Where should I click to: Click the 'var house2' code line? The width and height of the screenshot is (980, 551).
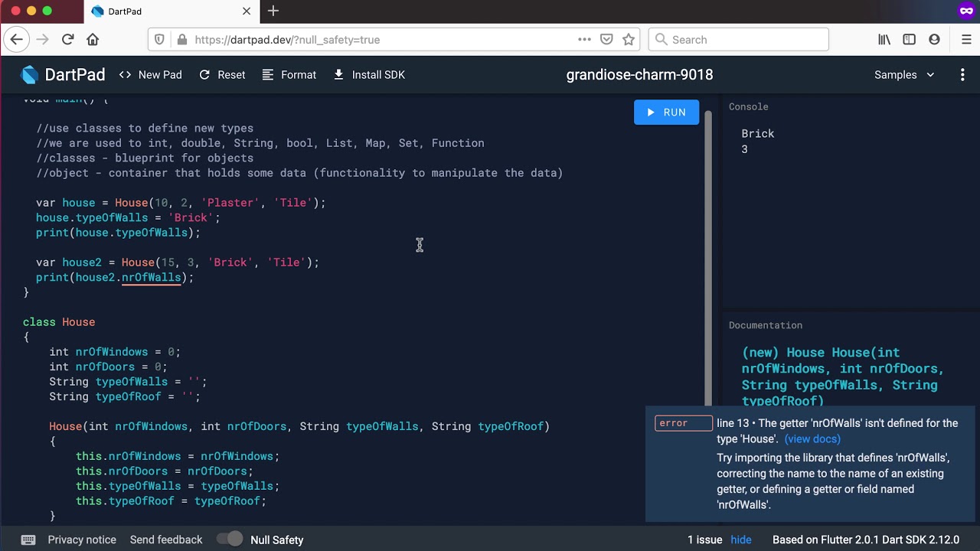(178, 262)
